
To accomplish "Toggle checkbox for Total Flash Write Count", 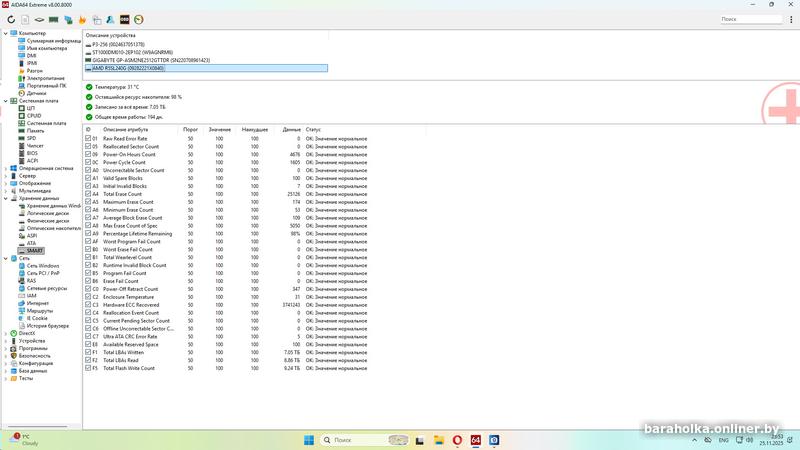I will click(x=88, y=368).
